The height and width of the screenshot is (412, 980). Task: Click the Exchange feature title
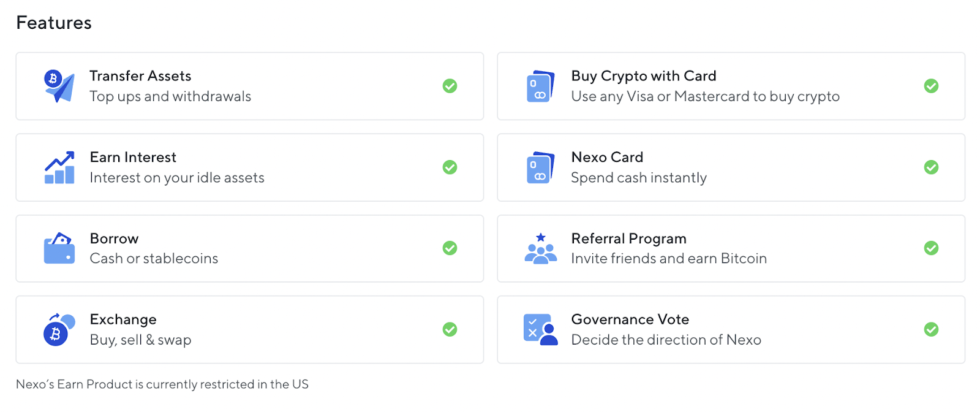tap(123, 319)
